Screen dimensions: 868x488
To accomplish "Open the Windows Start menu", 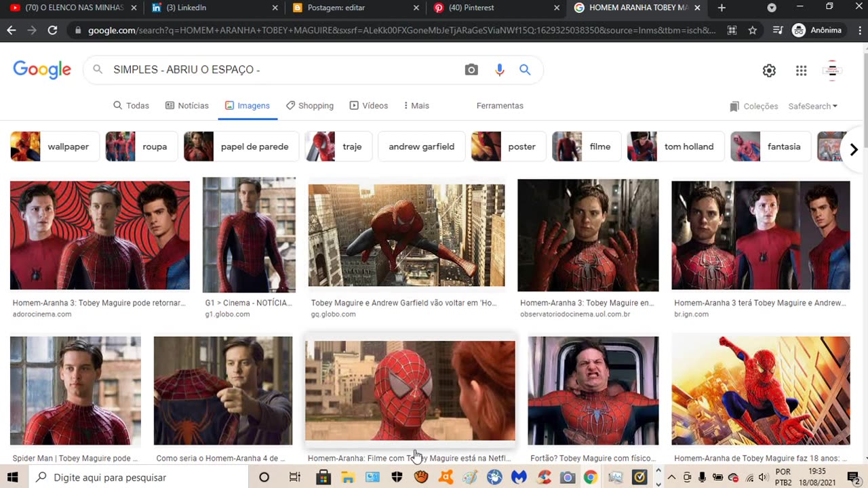I will (13, 477).
